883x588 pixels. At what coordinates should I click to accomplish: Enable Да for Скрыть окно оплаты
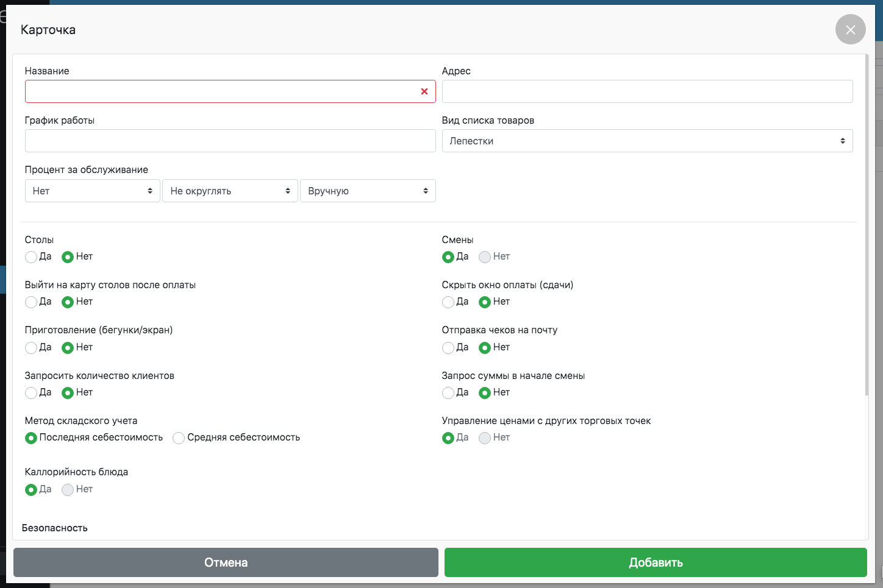pyautogui.click(x=448, y=302)
